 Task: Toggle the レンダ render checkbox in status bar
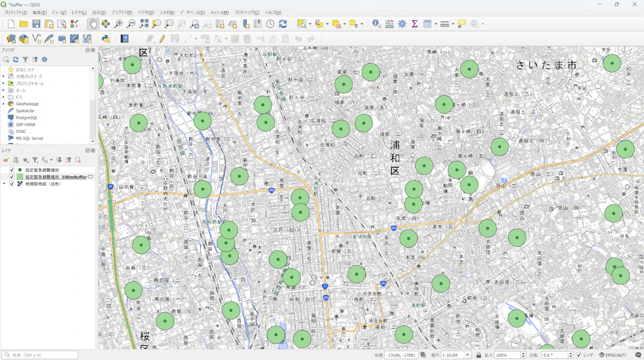point(578,355)
